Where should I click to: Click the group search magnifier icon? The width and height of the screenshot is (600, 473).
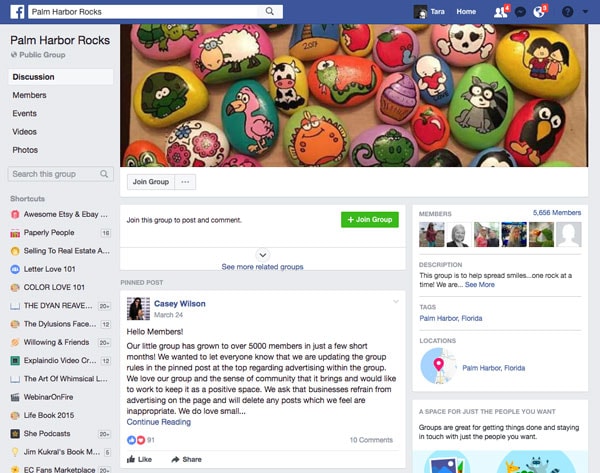coord(104,174)
